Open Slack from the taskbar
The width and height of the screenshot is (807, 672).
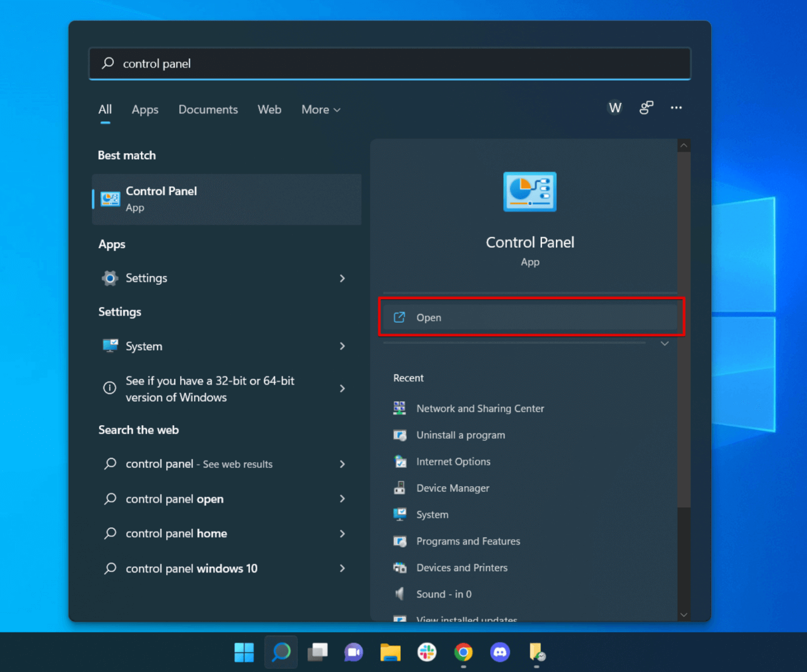coord(426,652)
